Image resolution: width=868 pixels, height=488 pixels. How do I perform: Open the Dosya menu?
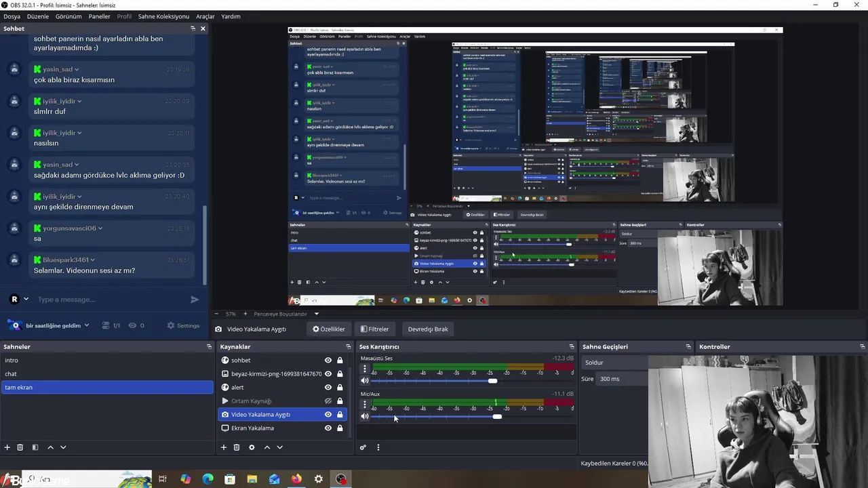click(x=12, y=16)
